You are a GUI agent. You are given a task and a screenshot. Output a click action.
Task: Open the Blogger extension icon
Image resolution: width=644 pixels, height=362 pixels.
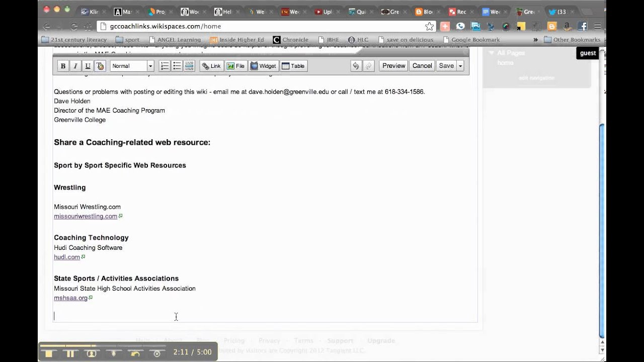(x=552, y=27)
